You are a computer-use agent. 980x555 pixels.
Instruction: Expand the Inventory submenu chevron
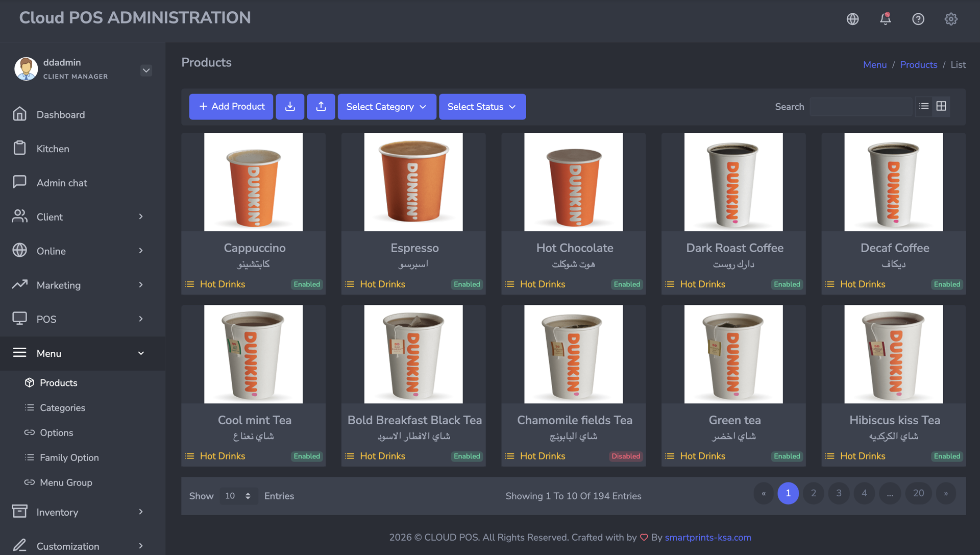click(141, 512)
